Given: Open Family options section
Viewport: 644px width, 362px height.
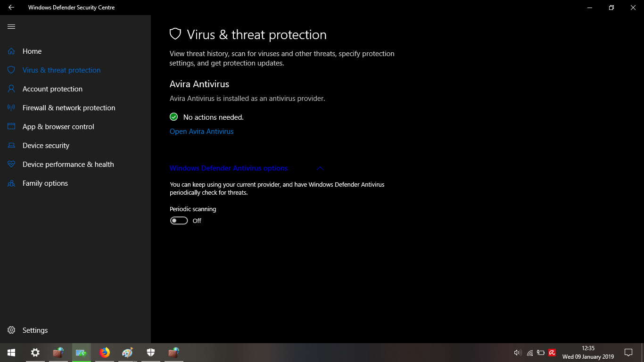Looking at the screenshot, I should pyautogui.click(x=75, y=183).
